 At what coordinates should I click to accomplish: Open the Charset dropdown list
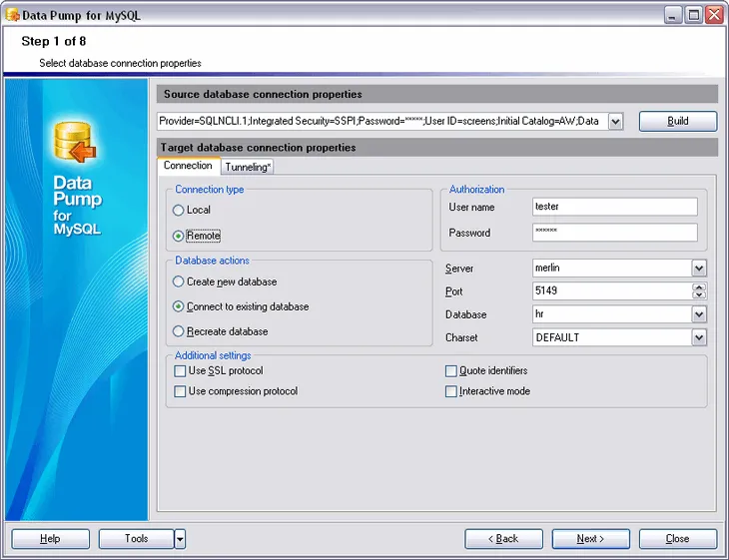coord(699,337)
